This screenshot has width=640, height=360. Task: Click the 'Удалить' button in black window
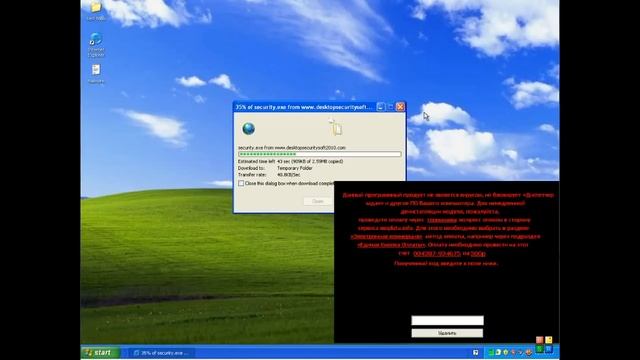[x=447, y=333]
